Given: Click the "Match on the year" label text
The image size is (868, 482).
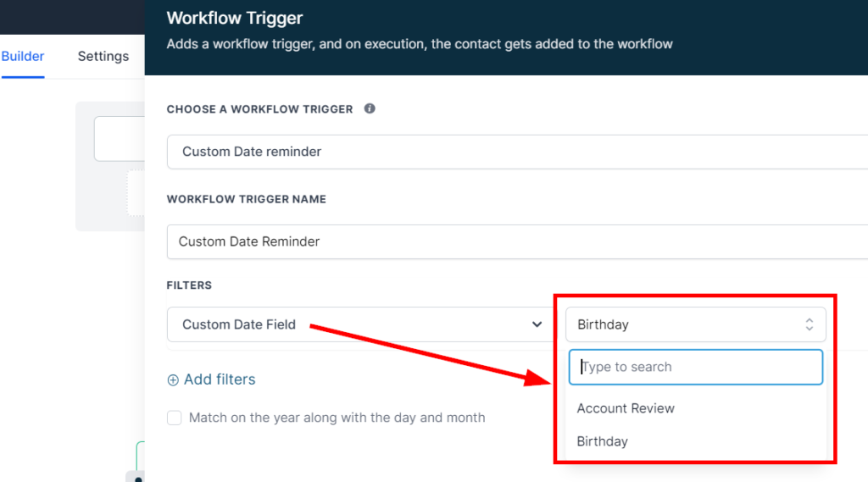Looking at the screenshot, I should point(337,418).
